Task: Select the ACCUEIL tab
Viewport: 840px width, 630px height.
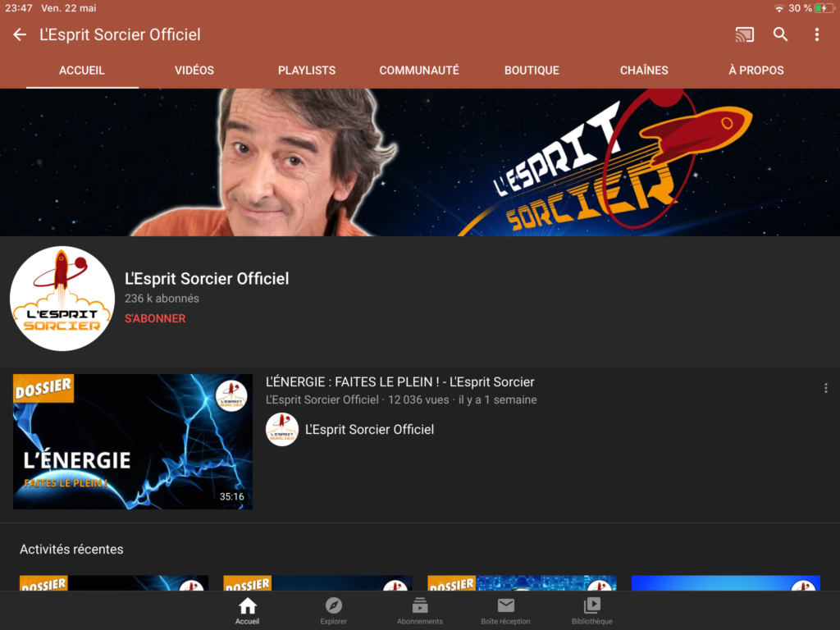Action: [82, 71]
